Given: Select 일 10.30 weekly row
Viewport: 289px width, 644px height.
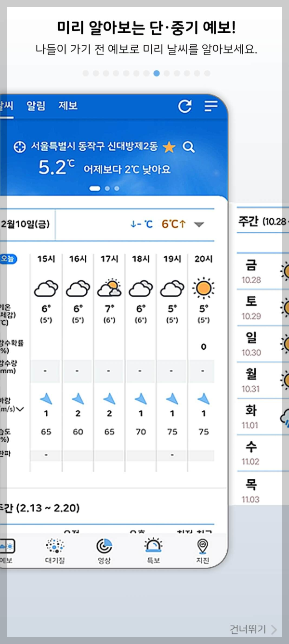Looking at the screenshot, I should click(263, 343).
